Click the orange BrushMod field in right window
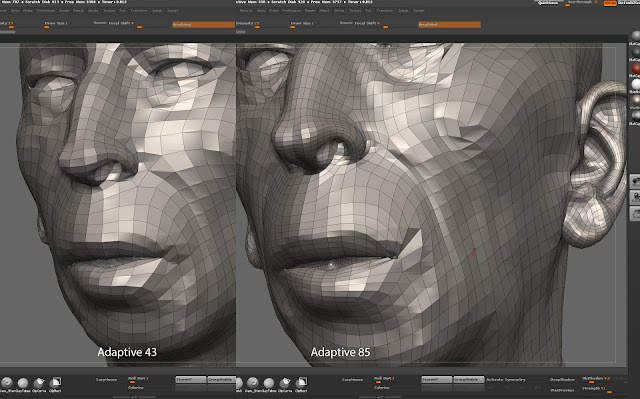The image size is (640, 399). pyautogui.click(x=449, y=24)
